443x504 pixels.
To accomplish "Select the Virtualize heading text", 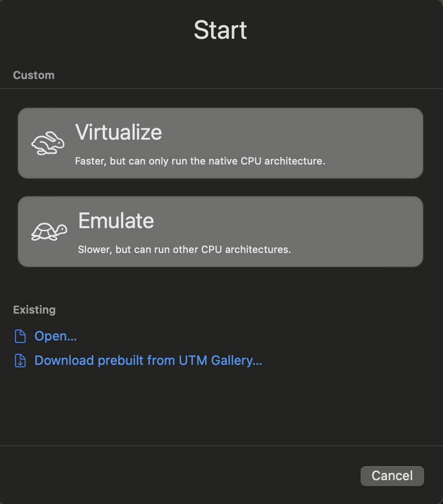I will [119, 132].
